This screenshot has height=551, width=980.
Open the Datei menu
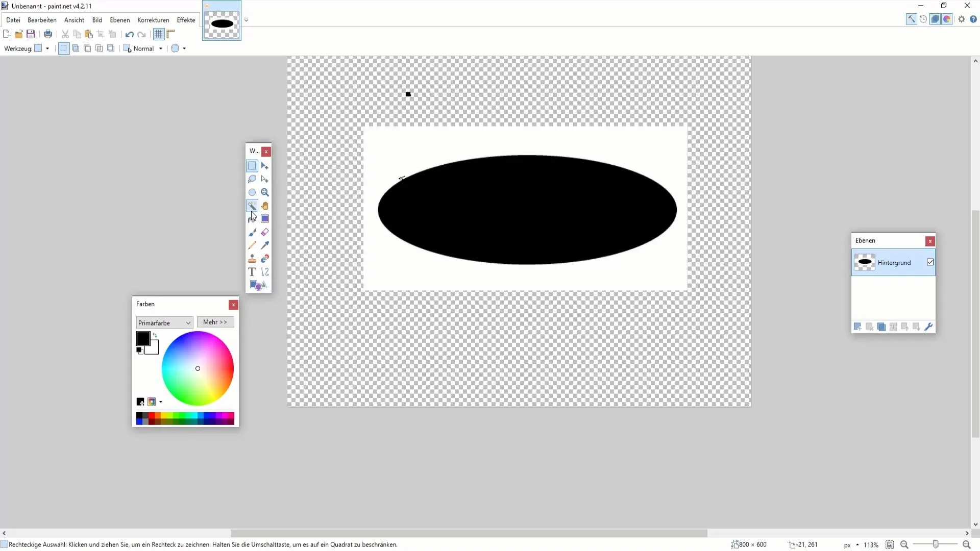pyautogui.click(x=13, y=20)
